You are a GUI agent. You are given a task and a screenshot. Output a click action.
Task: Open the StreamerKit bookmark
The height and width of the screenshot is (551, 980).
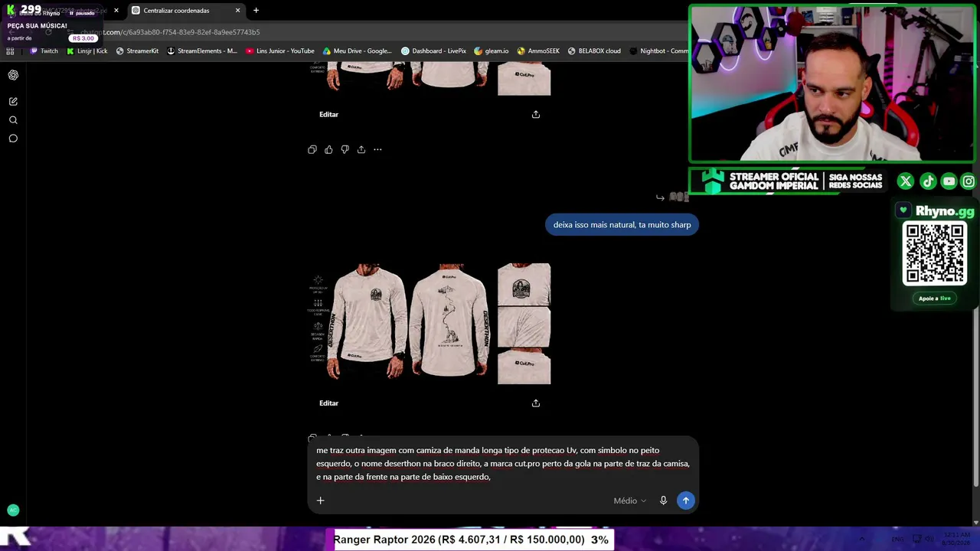tap(137, 51)
